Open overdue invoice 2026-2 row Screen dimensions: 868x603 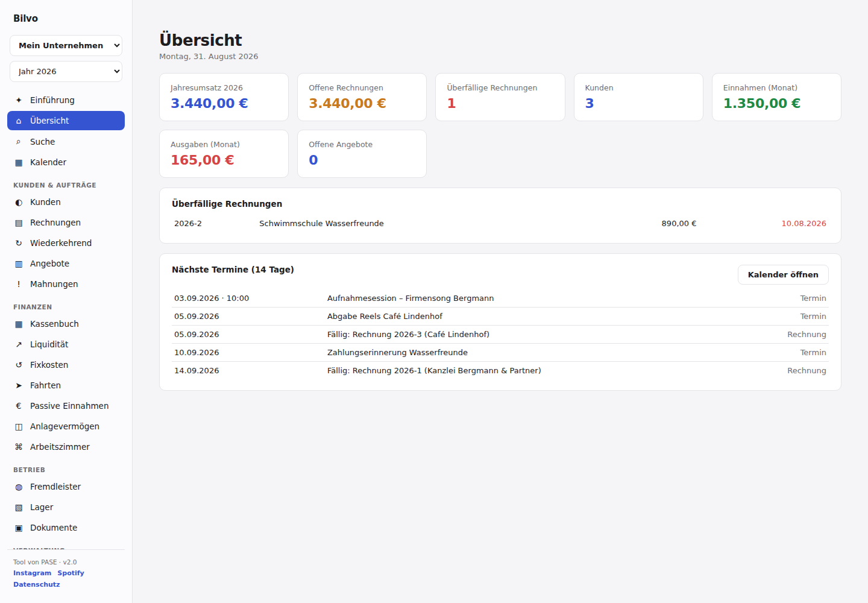pyautogui.click(x=500, y=223)
